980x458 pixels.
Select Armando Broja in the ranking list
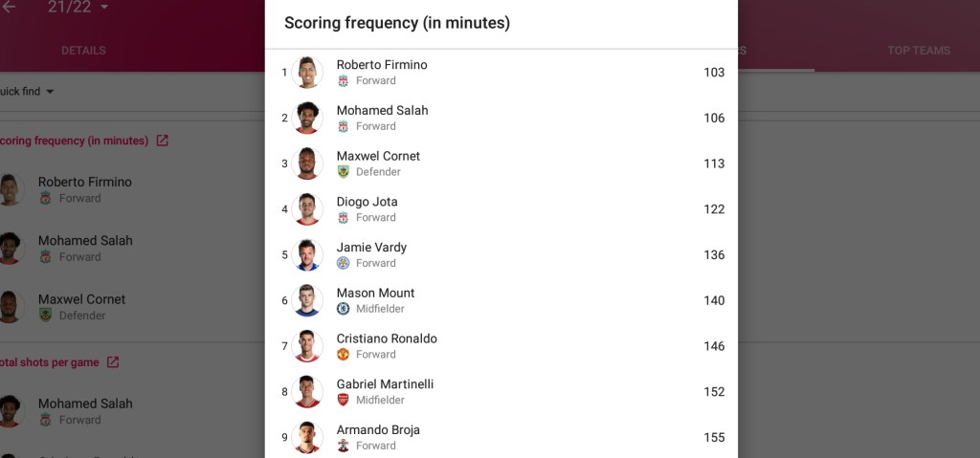pyautogui.click(x=378, y=430)
